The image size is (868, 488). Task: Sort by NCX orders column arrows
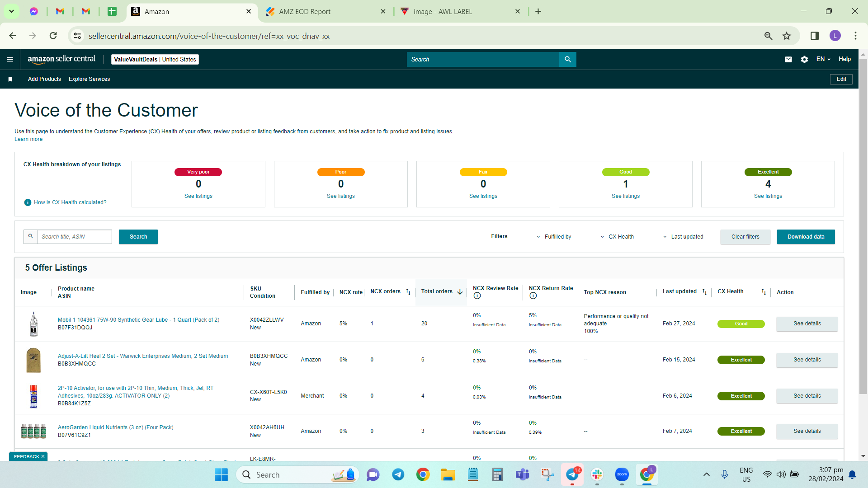tap(408, 292)
